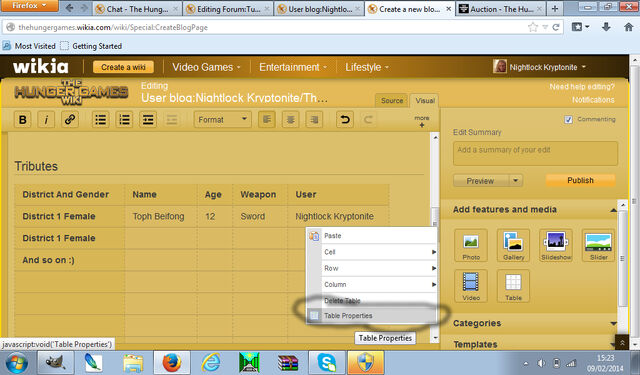Open the Format dropdown
640x375 pixels.
click(x=222, y=120)
